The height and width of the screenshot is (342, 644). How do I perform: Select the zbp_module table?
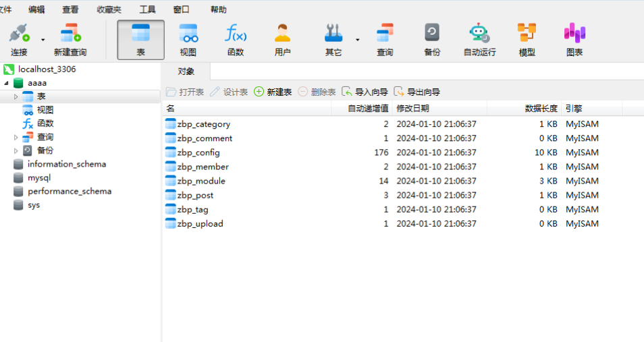click(x=201, y=181)
